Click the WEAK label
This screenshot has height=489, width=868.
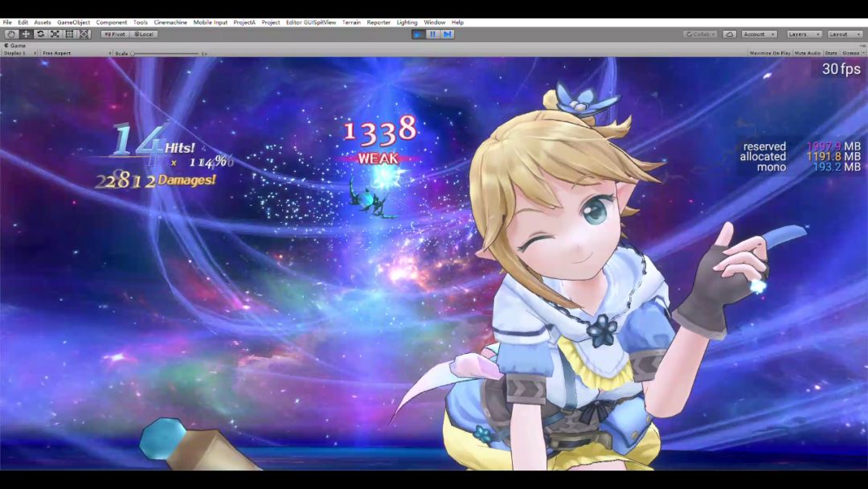[x=379, y=159]
